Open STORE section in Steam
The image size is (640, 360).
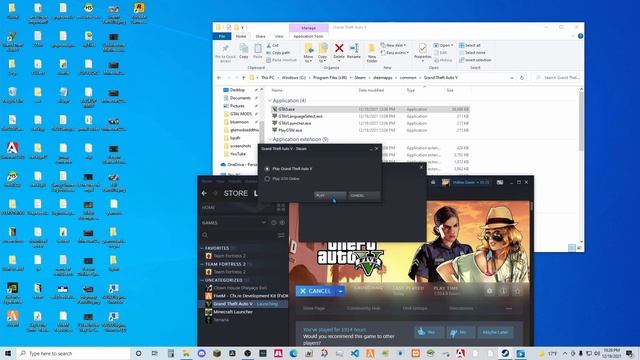click(236, 193)
